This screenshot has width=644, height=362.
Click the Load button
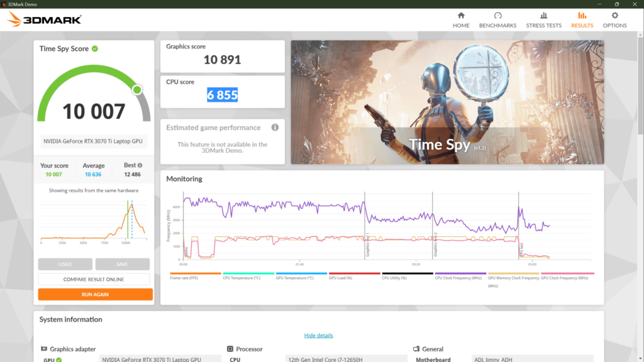[65, 264]
